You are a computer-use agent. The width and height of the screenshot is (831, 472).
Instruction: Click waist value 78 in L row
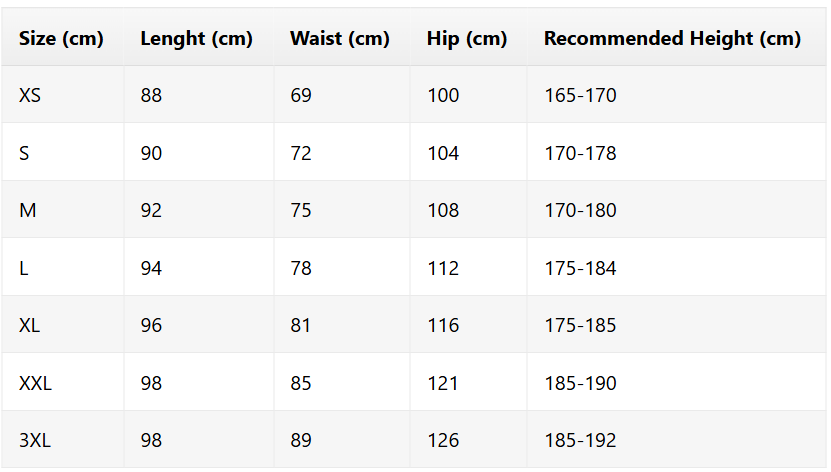coord(301,268)
